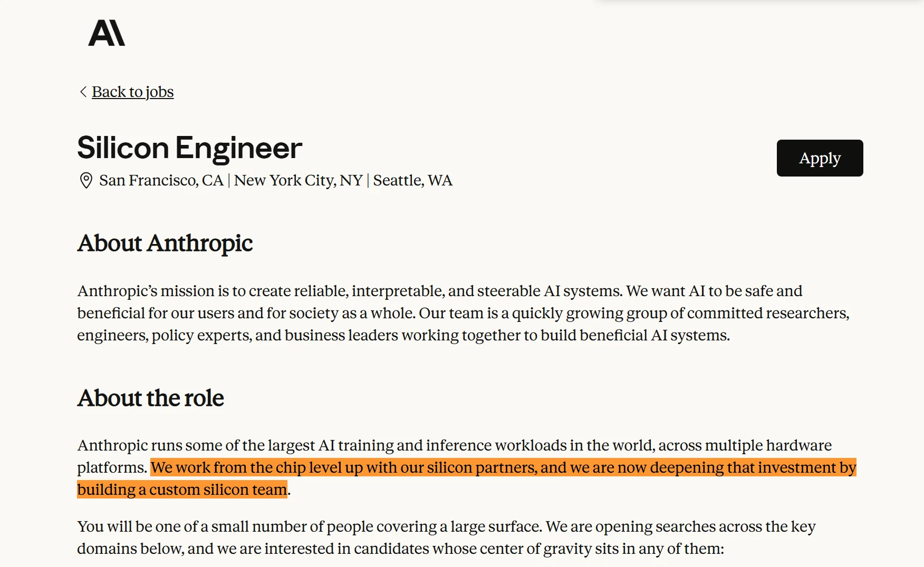The height and width of the screenshot is (567, 924).
Task: Click the black Apply button
Action: (820, 158)
